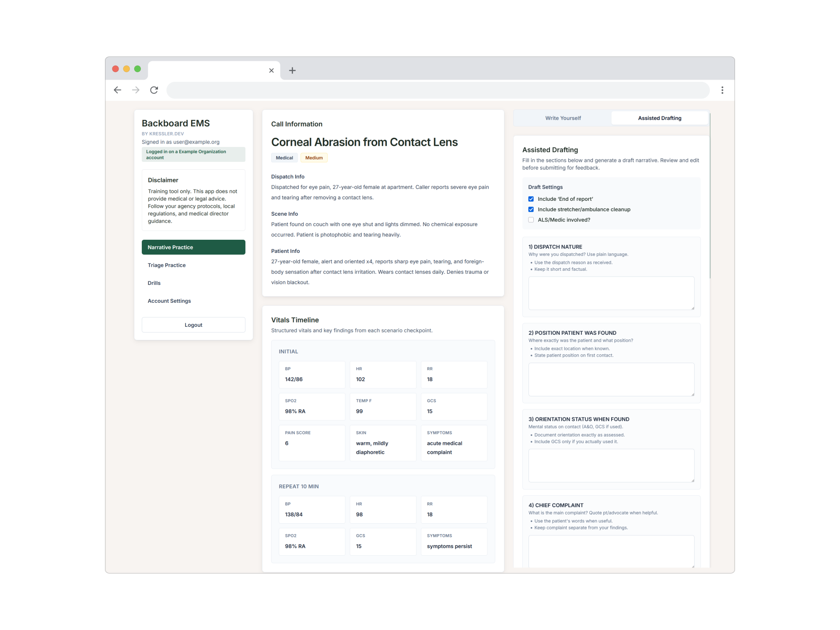The height and width of the screenshot is (630, 840).
Task: Go to Drills in the sidebar
Action: [x=193, y=283]
